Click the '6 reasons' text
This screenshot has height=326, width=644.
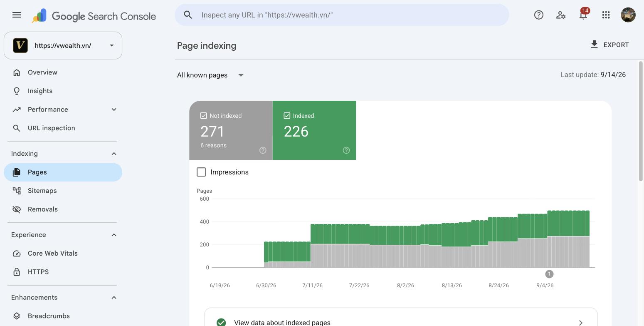click(x=213, y=145)
